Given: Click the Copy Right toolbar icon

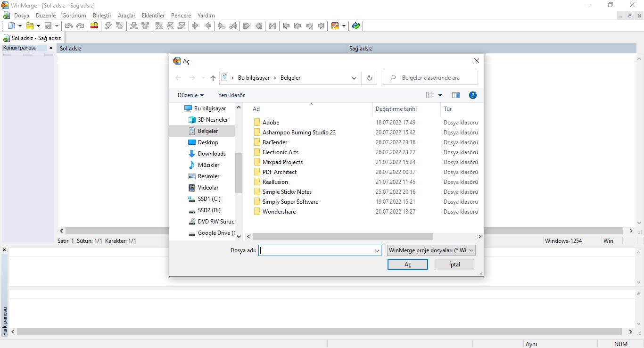Looking at the screenshot, I should (x=196, y=25).
